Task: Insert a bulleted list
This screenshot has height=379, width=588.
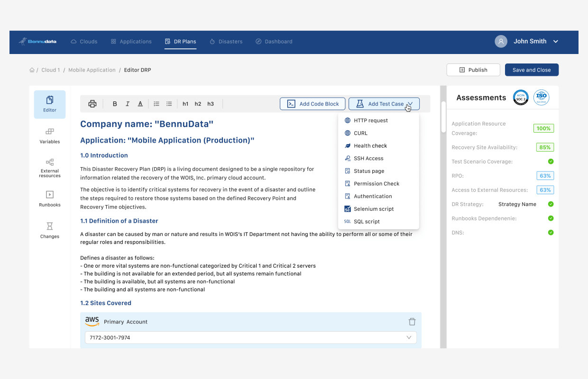Action: point(169,104)
